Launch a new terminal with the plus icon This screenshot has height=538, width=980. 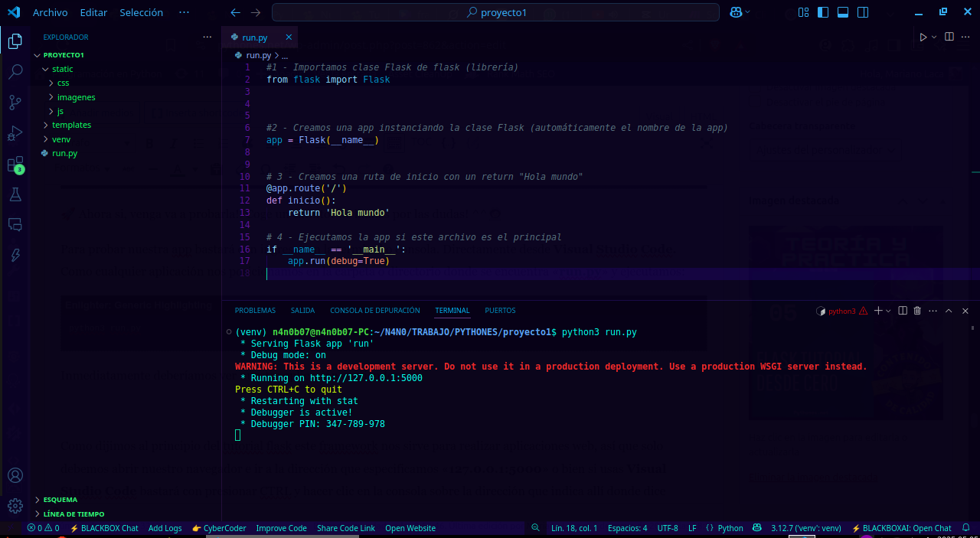click(x=879, y=310)
